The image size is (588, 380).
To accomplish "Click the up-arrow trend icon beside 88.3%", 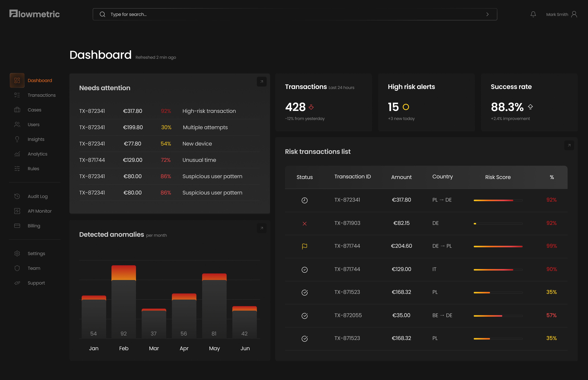I will coord(530,107).
